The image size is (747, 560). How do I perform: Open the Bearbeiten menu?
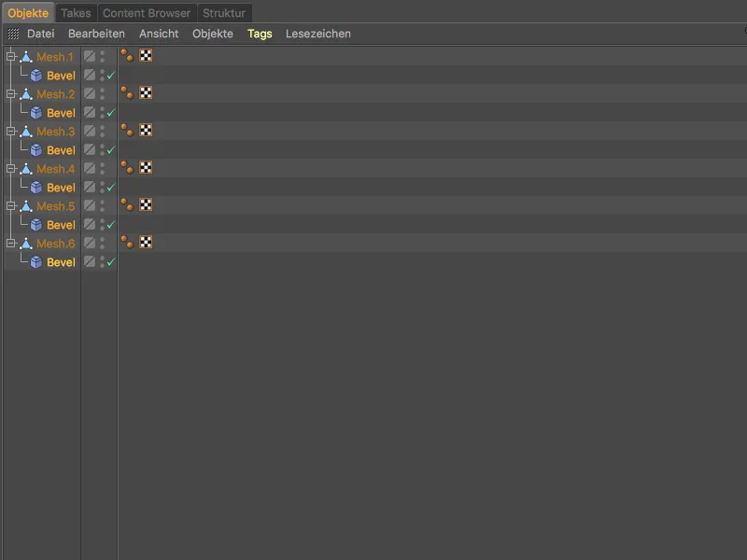point(97,34)
